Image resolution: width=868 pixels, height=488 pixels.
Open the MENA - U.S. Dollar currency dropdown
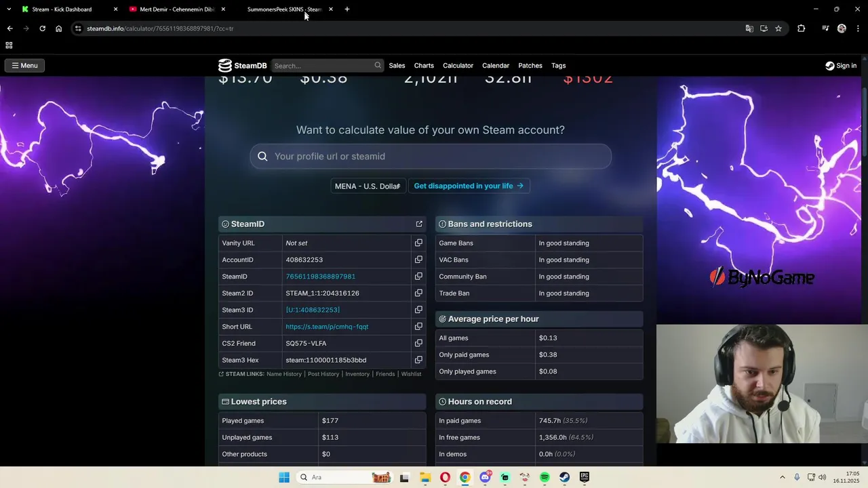[368, 186]
